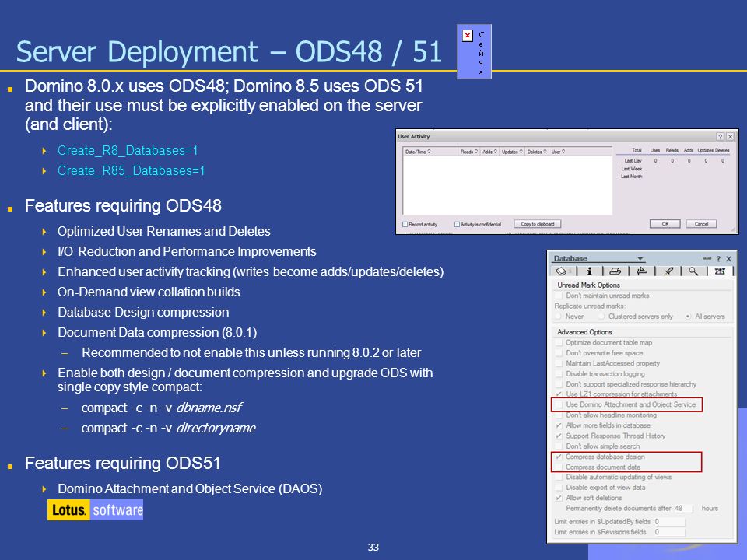Toggle Optimize document table map
The image size is (747, 560).
click(559, 342)
